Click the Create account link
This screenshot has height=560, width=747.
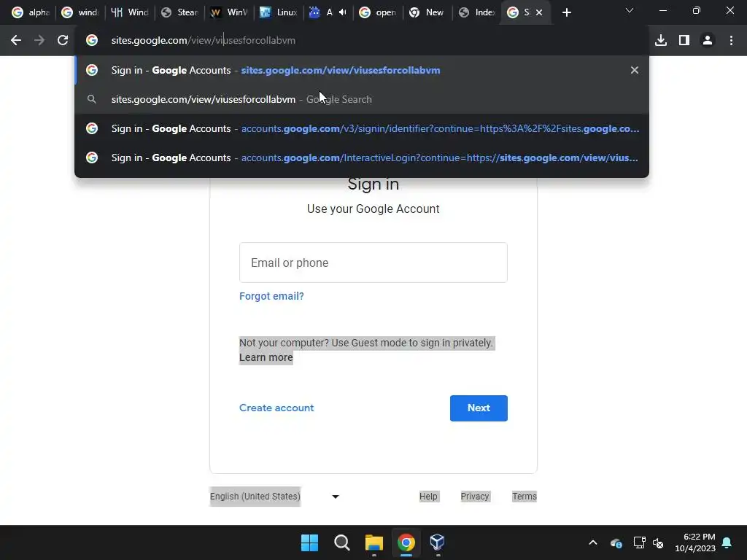coord(276,408)
